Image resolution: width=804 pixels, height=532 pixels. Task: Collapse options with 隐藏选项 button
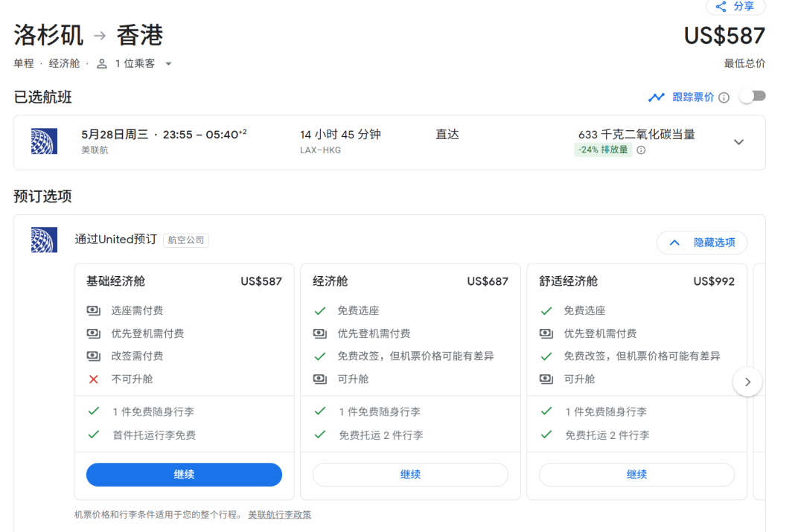pos(701,243)
